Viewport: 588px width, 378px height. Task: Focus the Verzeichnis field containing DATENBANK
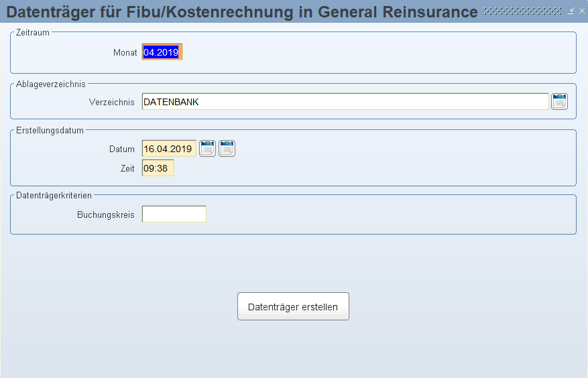[345, 102]
